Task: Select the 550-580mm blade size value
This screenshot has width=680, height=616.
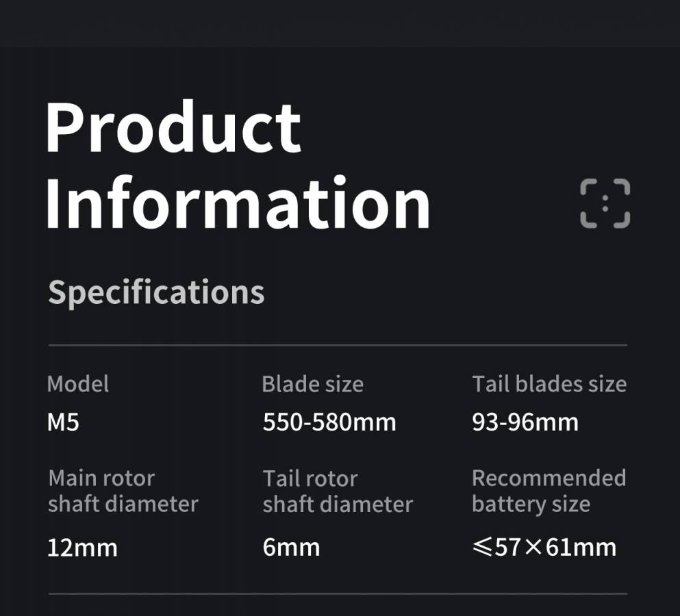Action: tap(329, 422)
